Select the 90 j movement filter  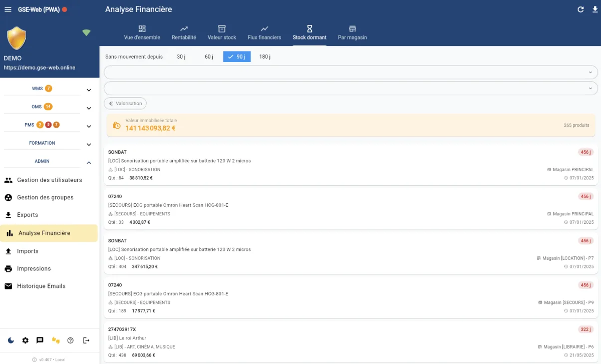(x=236, y=57)
